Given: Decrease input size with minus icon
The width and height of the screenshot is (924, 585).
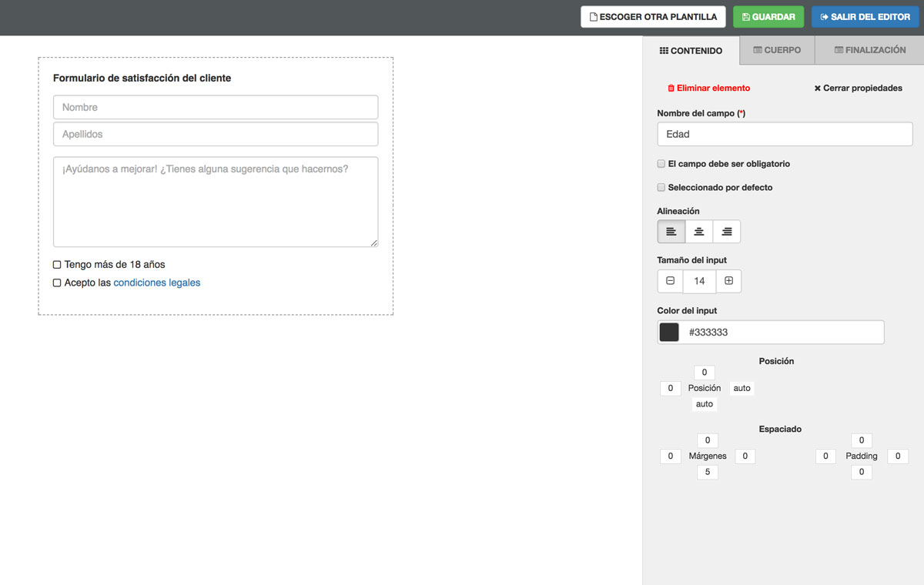Looking at the screenshot, I should (671, 281).
